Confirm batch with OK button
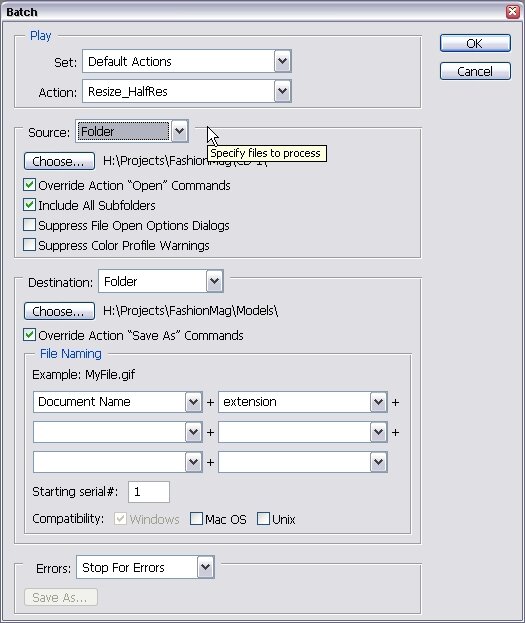Image resolution: width=525 pixels, height=623 pixels. point(475,43)
